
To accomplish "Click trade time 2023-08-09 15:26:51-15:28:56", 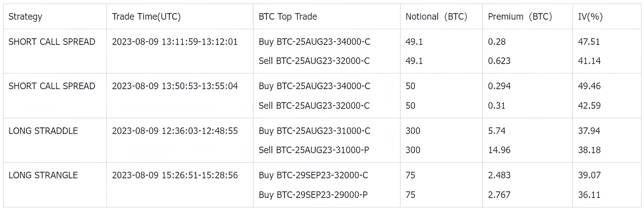I will [175, 175].
